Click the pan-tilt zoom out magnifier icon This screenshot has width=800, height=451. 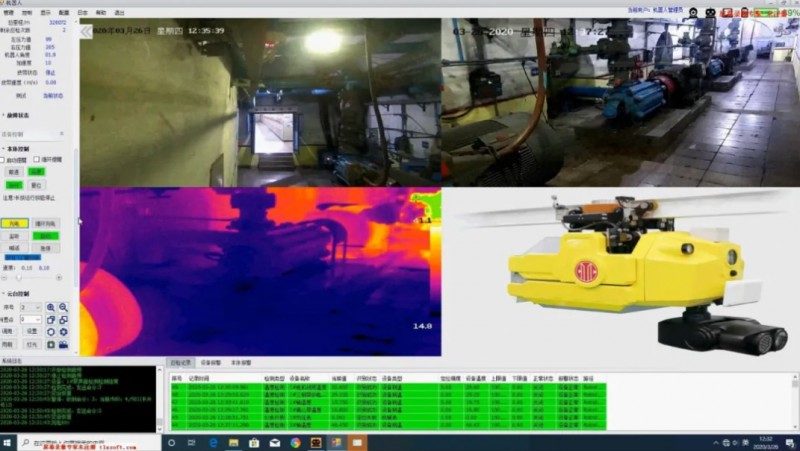pyautogui.click(x=63, y=307)
